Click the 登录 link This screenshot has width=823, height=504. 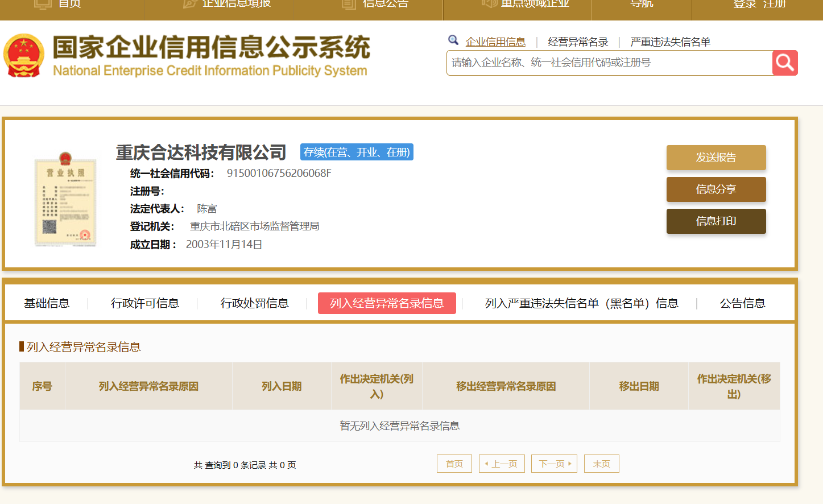tap(745, 5)
